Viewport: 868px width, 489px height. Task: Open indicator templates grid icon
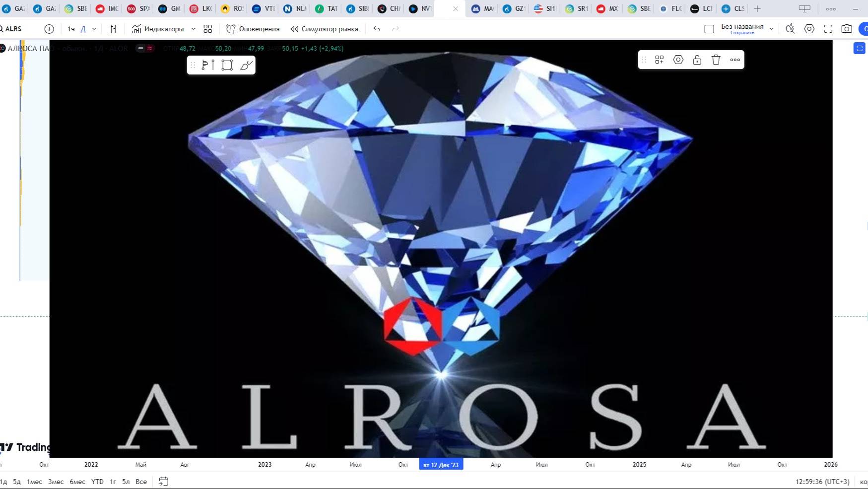208,29
